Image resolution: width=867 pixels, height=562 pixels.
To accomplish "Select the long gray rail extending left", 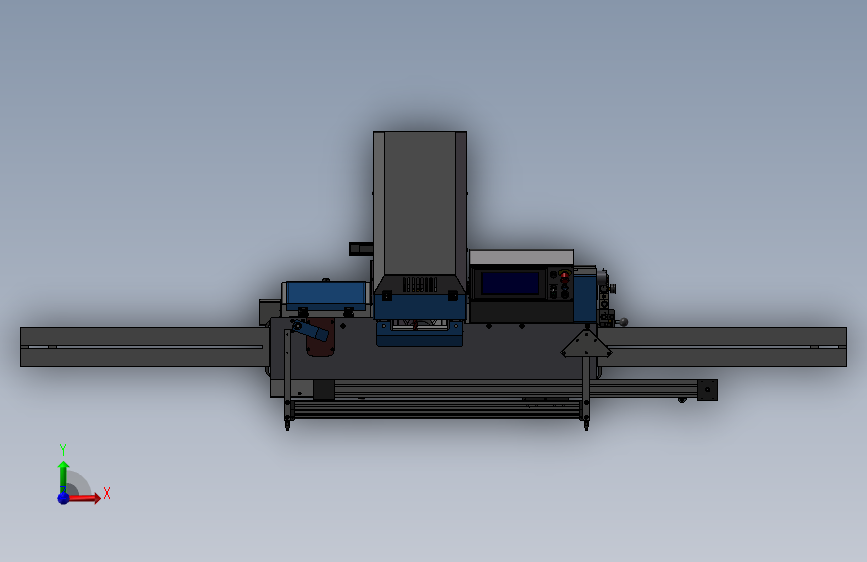I will [x=144, y=347].
